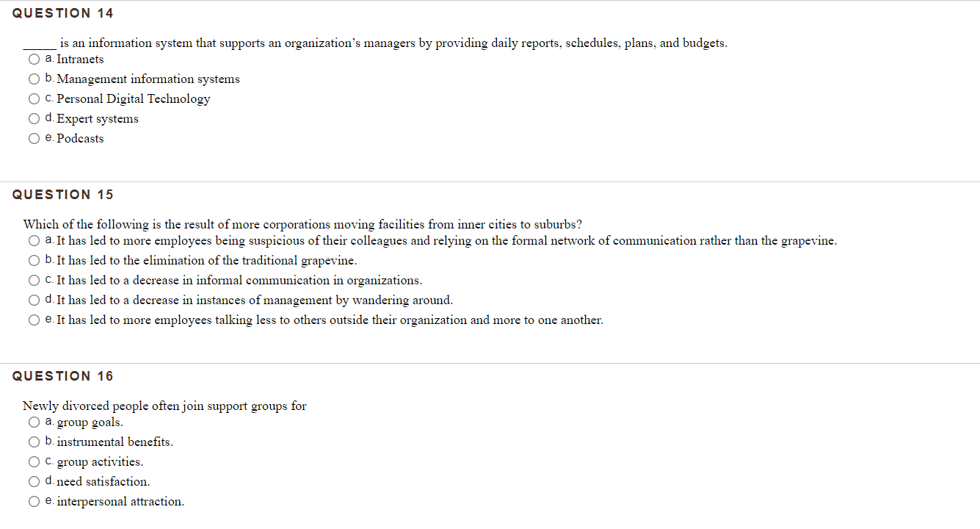980x529 pixels.
Task: Select 'decrease in informal communication' answer
Action: 34,280
